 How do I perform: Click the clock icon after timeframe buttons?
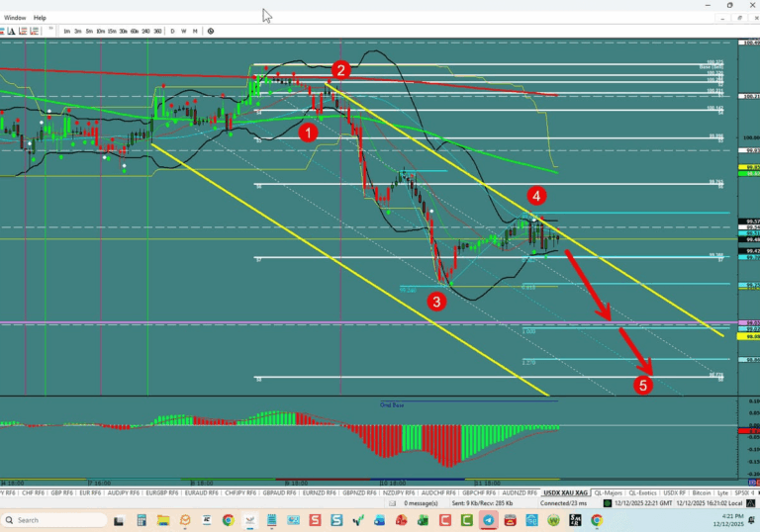click(x=211, y=31)
